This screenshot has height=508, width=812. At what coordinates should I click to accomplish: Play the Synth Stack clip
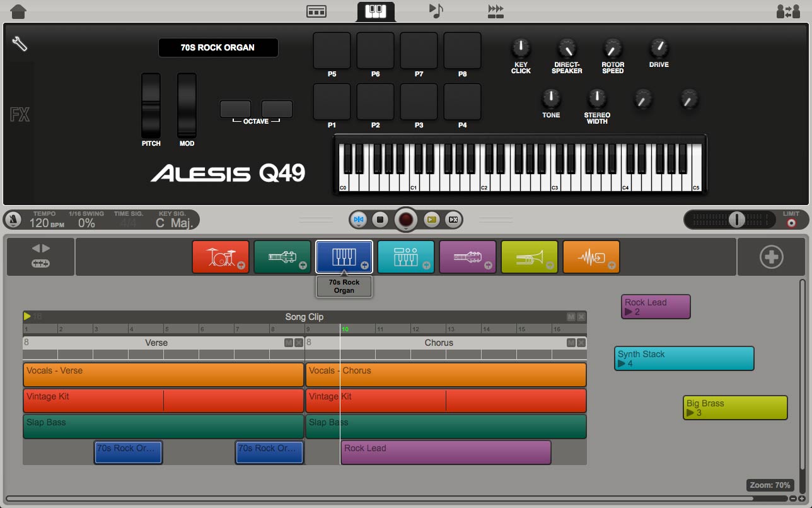[622, 363]
